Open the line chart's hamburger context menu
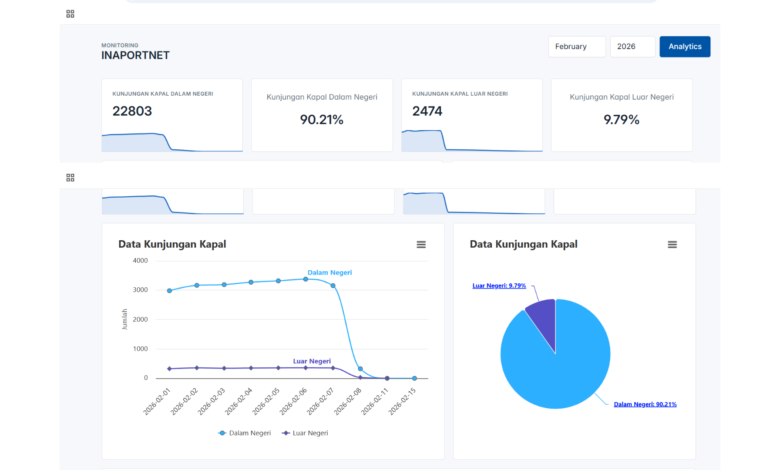The height and width of the screenshot is (470, 780). pos(421,244)
